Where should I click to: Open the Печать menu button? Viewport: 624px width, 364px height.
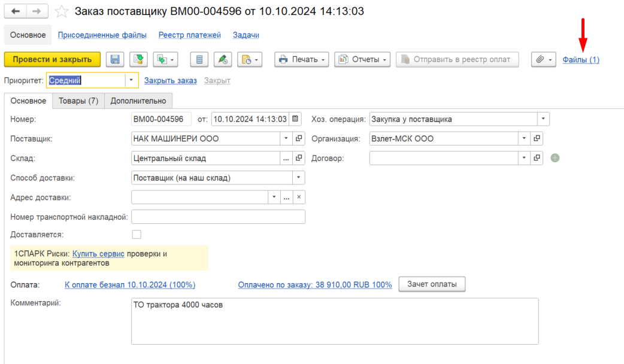(302, 59)
